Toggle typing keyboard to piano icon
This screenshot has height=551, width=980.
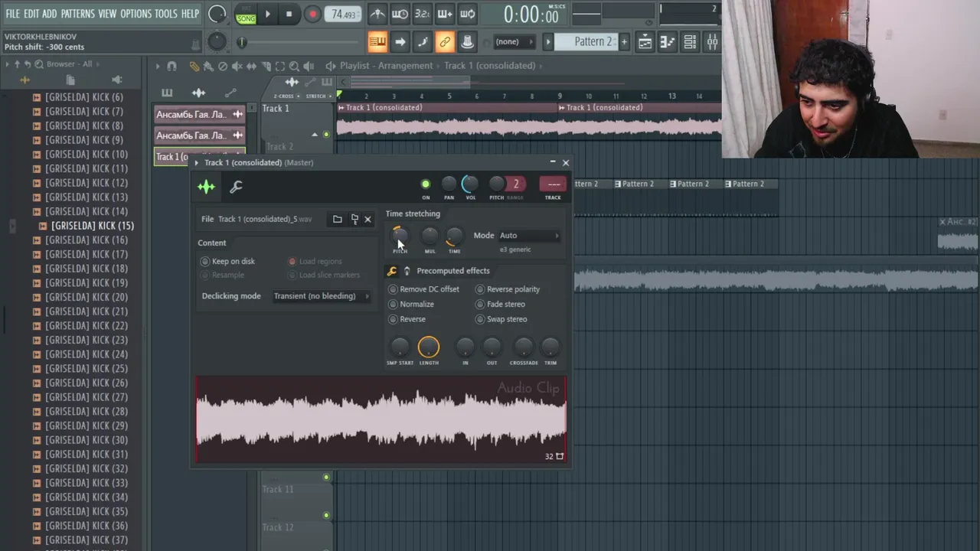377,41
